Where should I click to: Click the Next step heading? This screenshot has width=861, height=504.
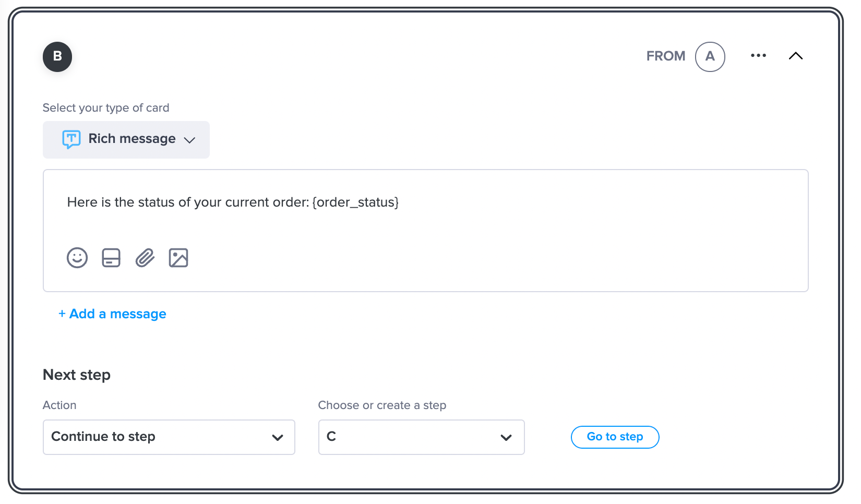tap(77, 375)
